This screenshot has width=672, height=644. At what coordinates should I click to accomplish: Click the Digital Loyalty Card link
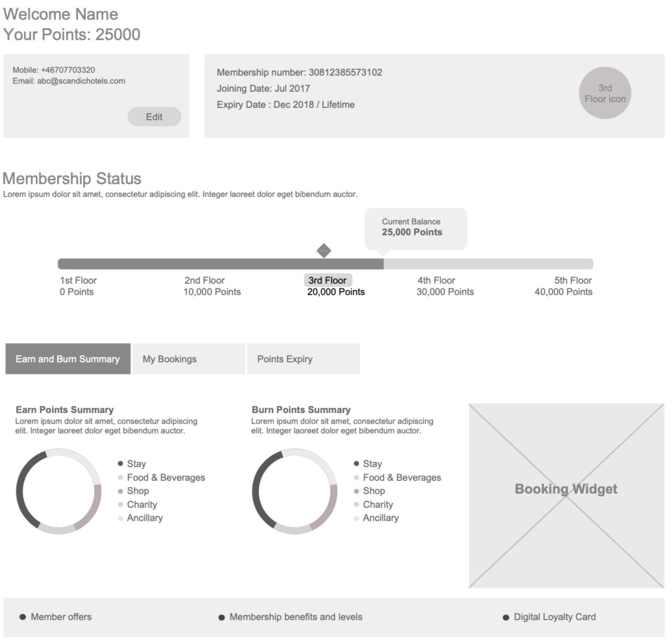[554, 617]
